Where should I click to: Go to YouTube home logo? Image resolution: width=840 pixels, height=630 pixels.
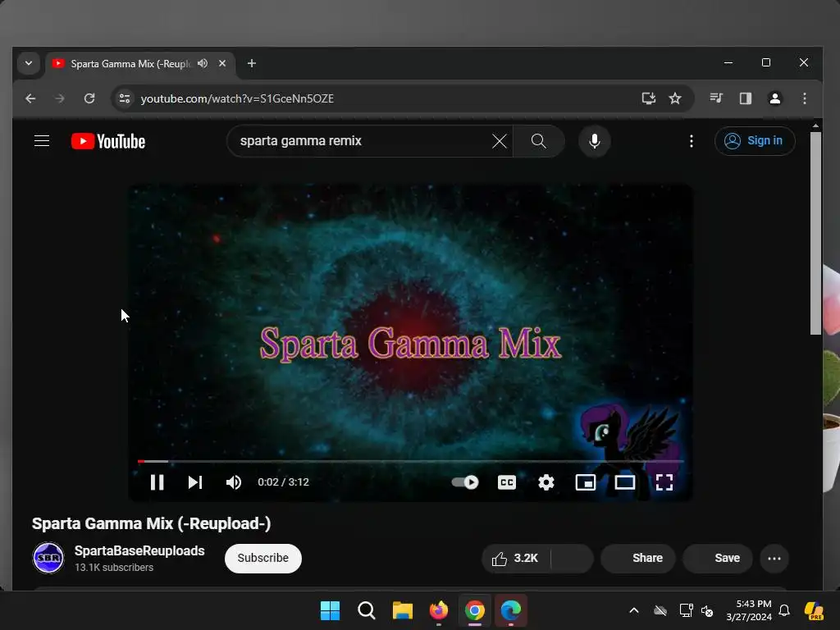[x=108, y=141]
